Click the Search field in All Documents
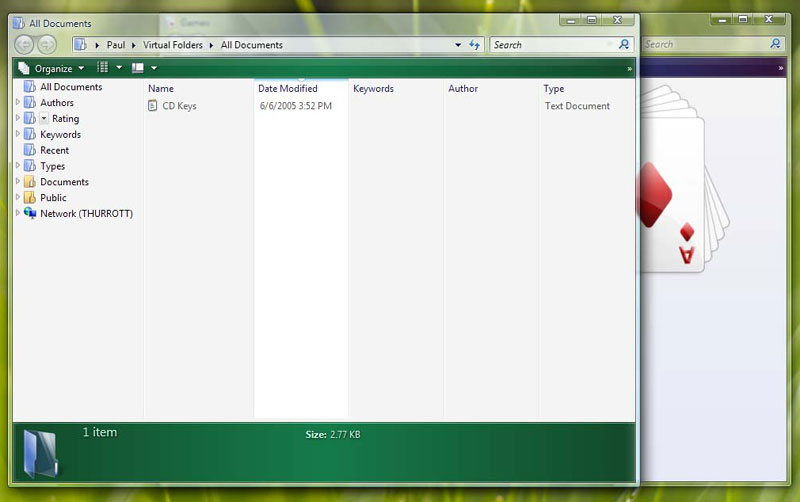The height and width of the screenshot is (502, 800). [x=552, y=45]
